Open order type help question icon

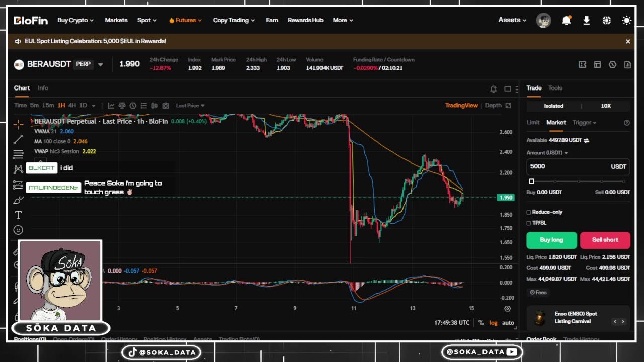coord(626,123)
